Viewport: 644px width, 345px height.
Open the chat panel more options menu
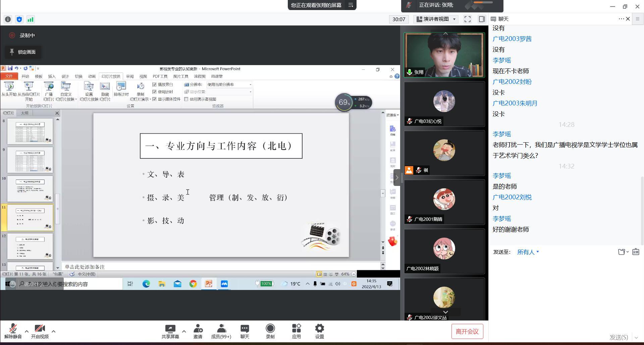[621, 19]
